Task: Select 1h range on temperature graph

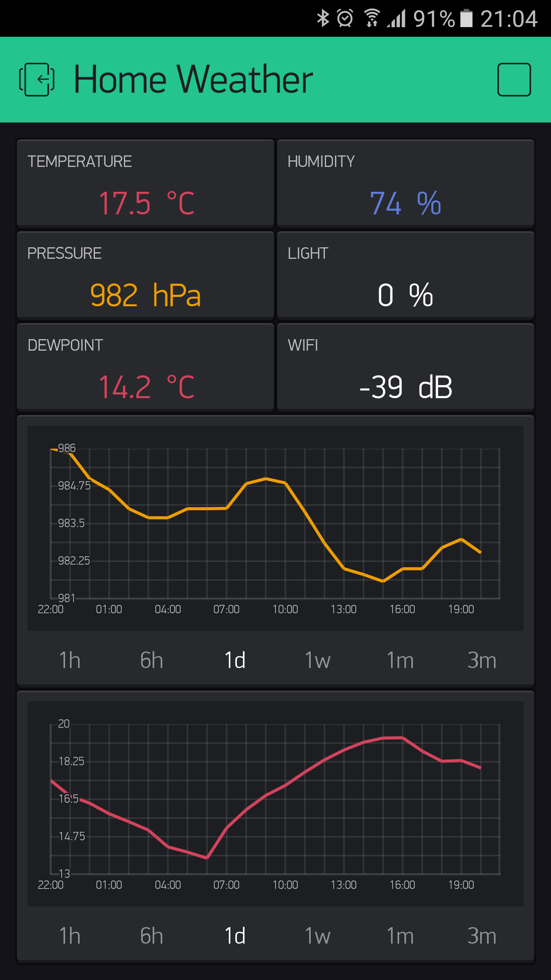Action: (70, 936)
